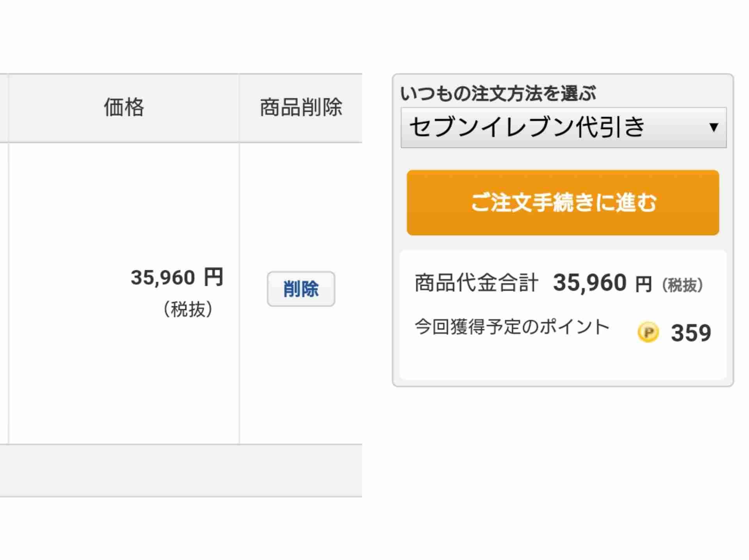Open the セブンイレブン代引き order method dropdown

(x=564, y=128)
